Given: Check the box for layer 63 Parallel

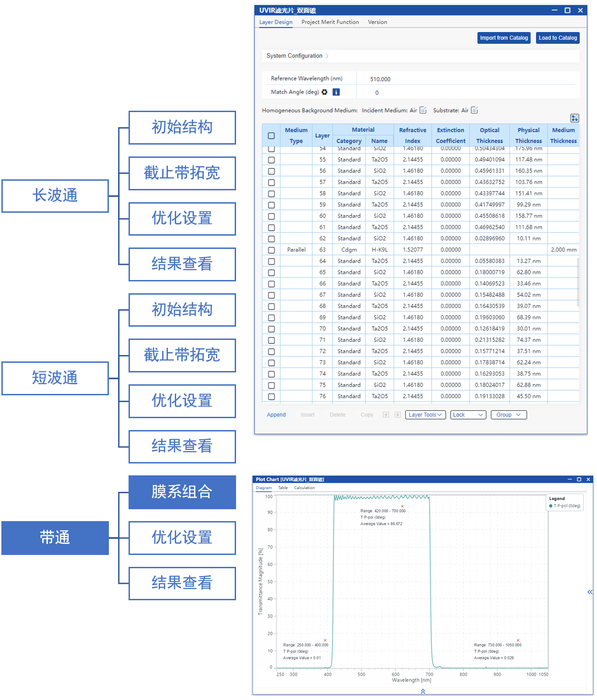Looking at the screenshot, I should coord(271,250).
